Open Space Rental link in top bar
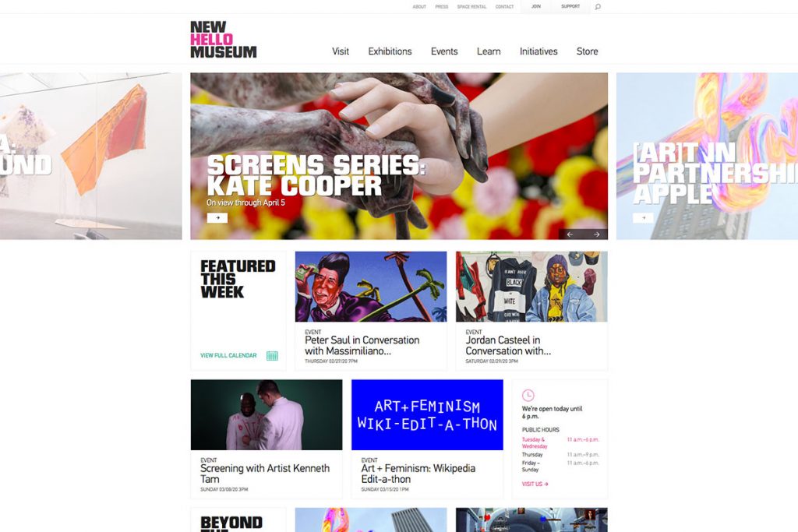 click(471, 6)
